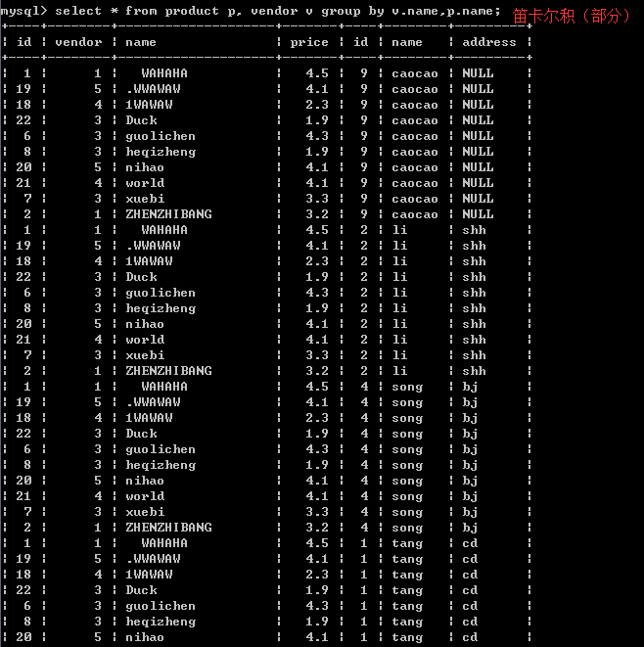Select xuebi in the caocao group

[145, 199]
